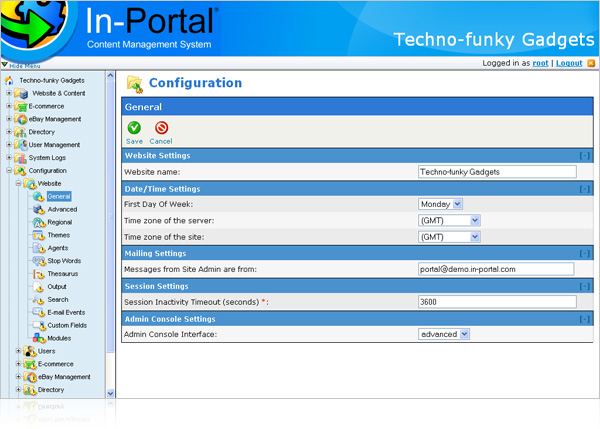
Task: Collapse the Website Settings section
Action: tap(584, 156)
